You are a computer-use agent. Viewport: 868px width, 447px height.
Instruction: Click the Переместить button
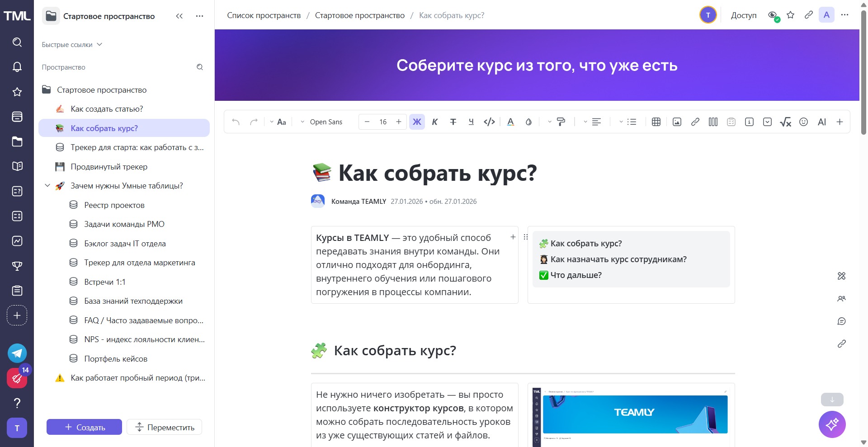(164, 427)
